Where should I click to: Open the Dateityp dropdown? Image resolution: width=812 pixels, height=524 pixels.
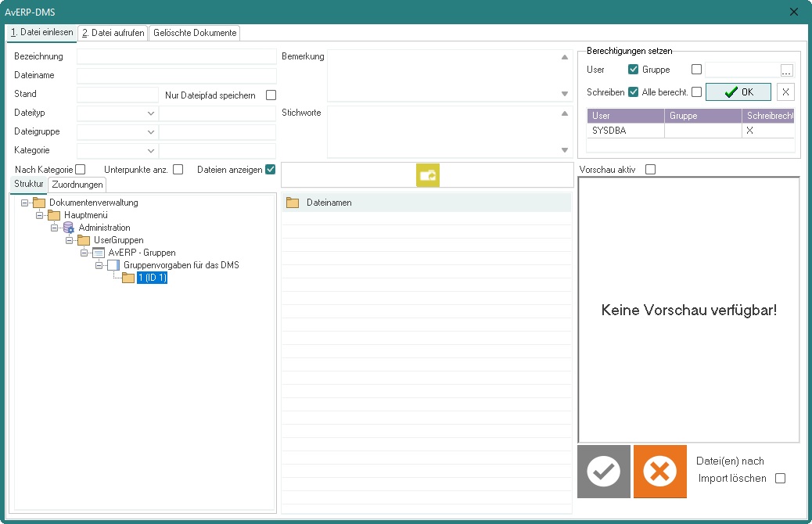click(151, 113)
